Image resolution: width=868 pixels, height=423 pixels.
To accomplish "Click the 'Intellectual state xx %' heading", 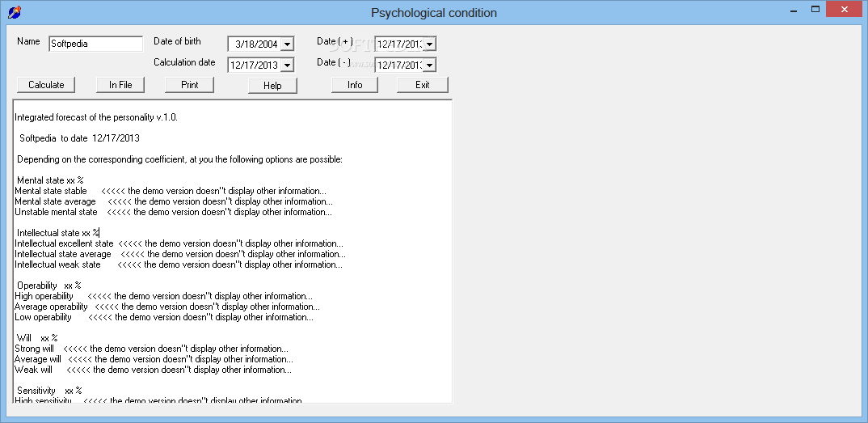I will click(x=58, y=233).
